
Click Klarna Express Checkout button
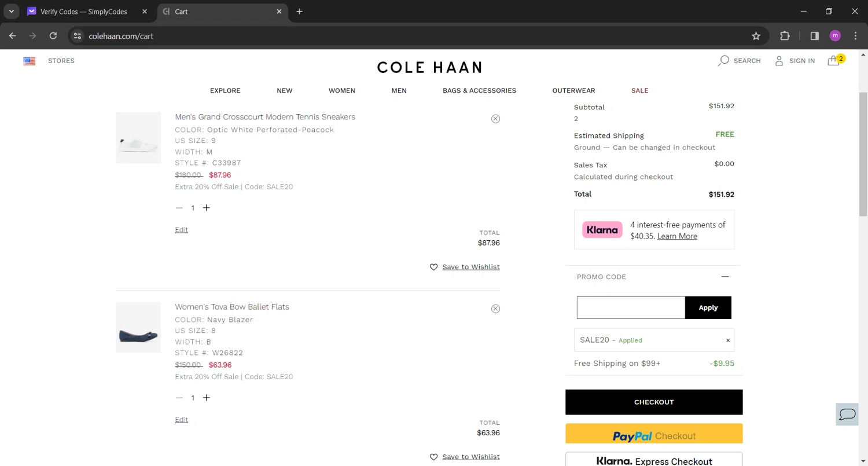point(654,460)
